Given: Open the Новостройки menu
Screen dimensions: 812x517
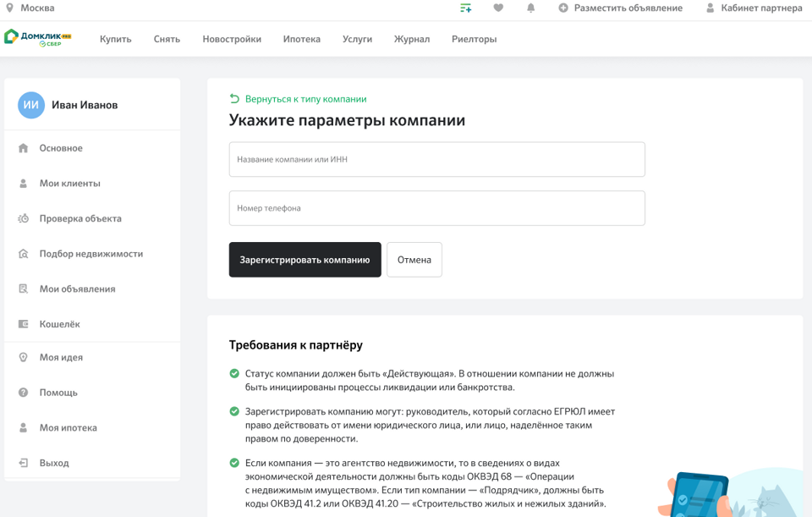Looking at the screenshot, I should point(232,39).
